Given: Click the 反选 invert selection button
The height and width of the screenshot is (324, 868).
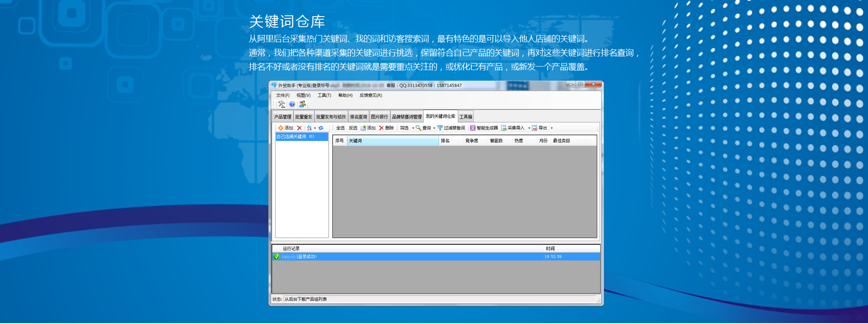Looking at the screenshot, I should coord(353,128).
